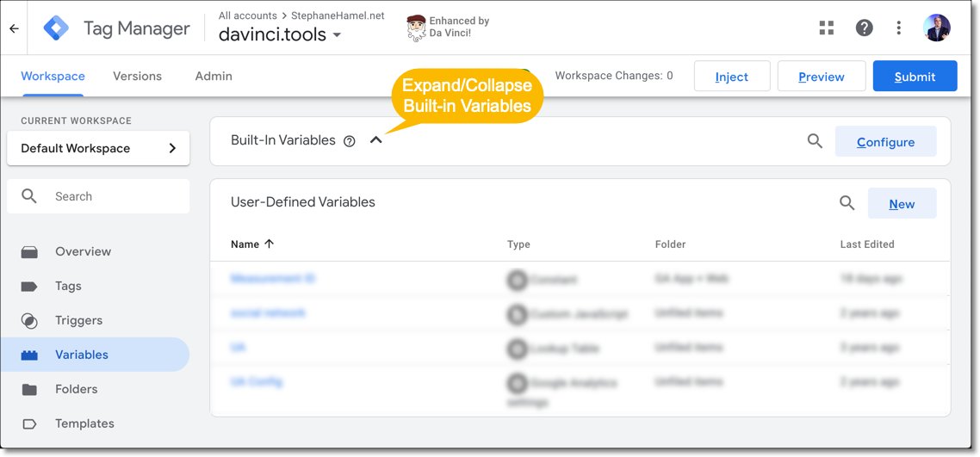Click the Tag Manager logo icon
The image size is (980, 457).
tap(56, 28)
